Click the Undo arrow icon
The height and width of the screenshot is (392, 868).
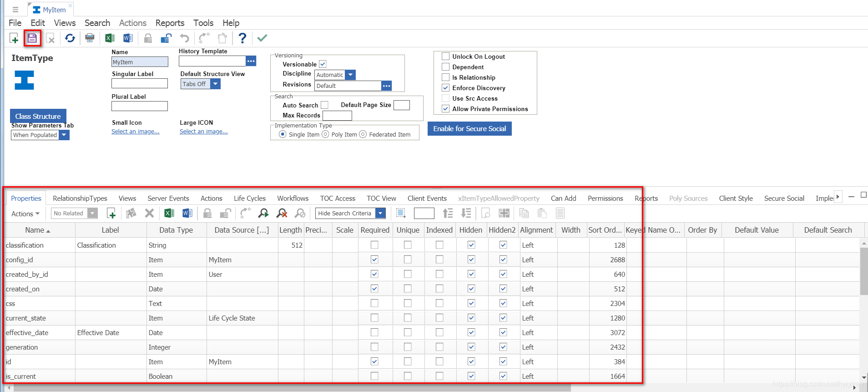pyautogui.click(x=184, y=38)
